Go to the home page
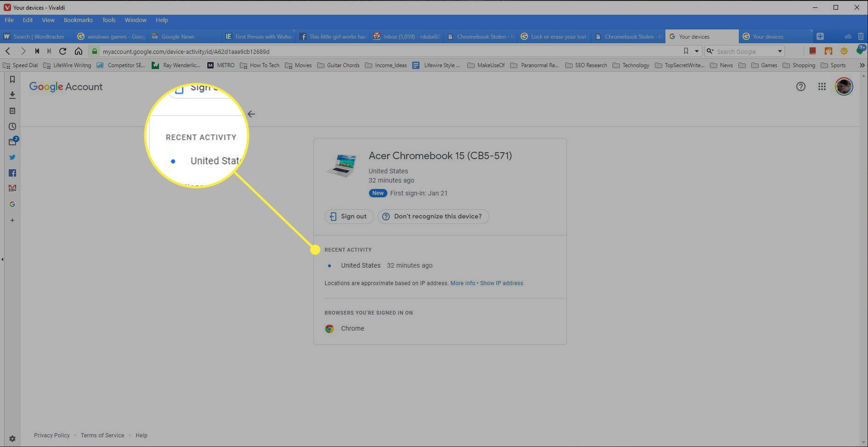868x447 pixels. (79, 51)
